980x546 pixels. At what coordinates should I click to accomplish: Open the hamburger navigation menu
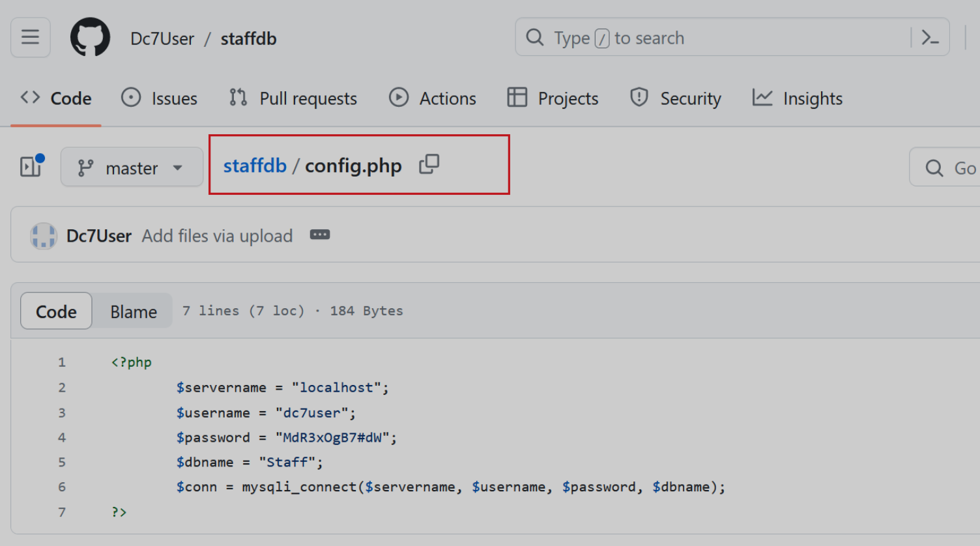point(30,38)
